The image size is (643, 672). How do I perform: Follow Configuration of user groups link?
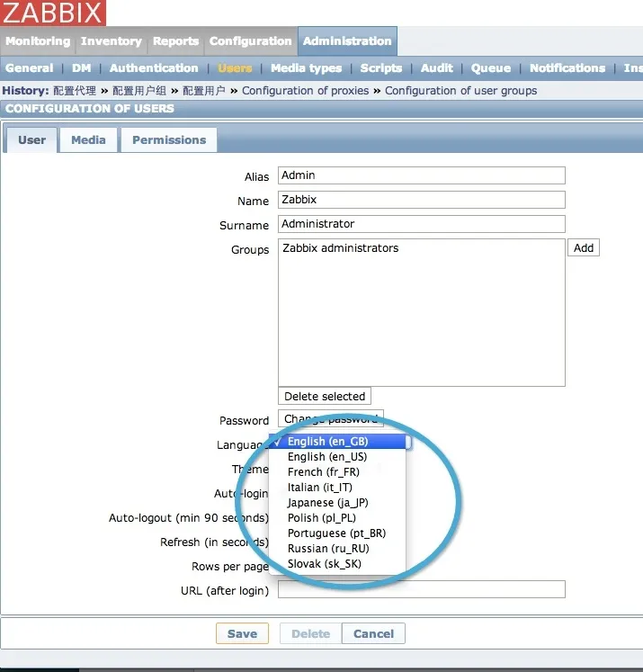pos(461,91)
